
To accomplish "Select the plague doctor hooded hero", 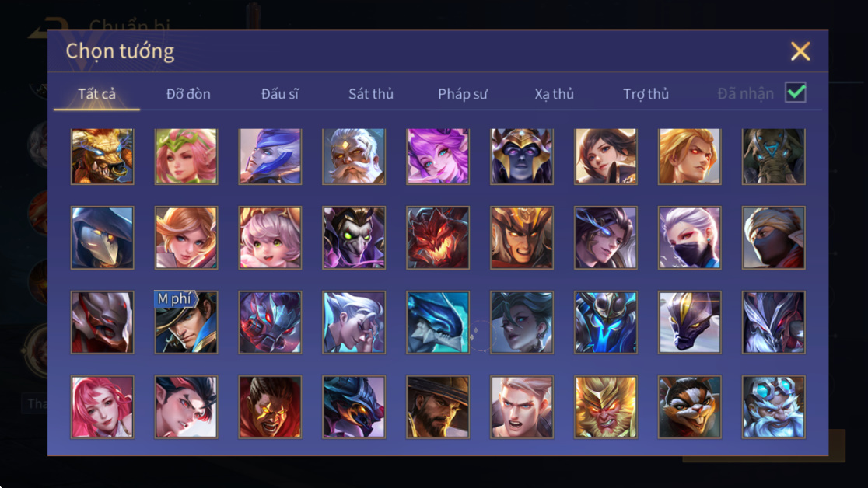I will (x=103, y=238).
